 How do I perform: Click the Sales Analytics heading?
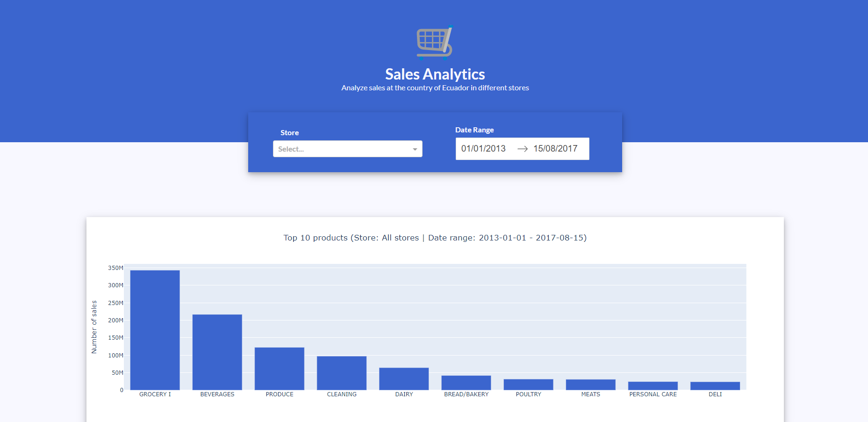pos(435,74)
